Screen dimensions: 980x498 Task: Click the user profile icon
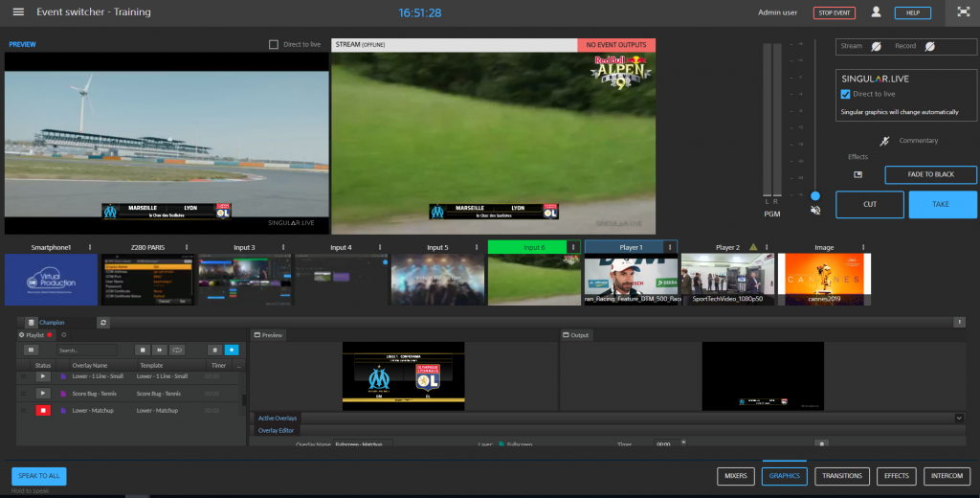[x=876, y=12]
